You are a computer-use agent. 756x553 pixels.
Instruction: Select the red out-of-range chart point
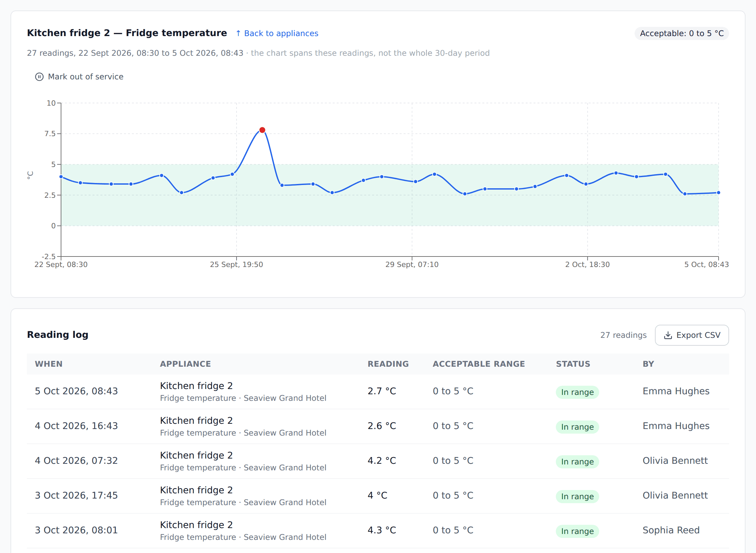(262, 130)
